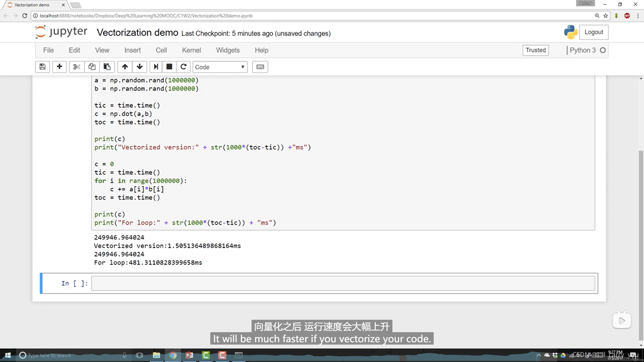Rename notebook via Vectorization demo title
644x362 pixels.
[138, 33]
